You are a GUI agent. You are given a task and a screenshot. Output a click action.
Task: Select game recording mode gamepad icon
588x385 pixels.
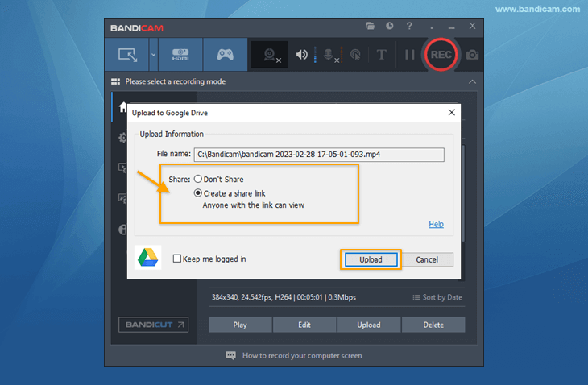pyautogui.click(x=225, y=55)
